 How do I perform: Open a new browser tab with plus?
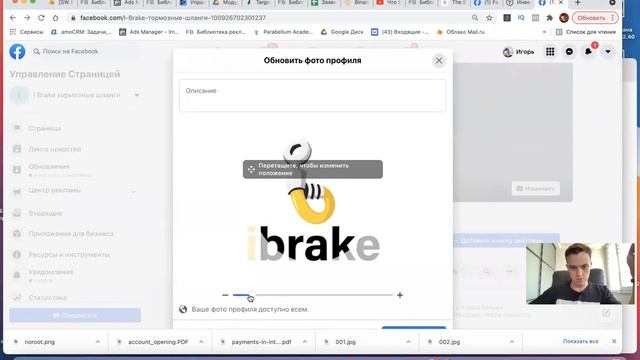click(x=578, y=3)
